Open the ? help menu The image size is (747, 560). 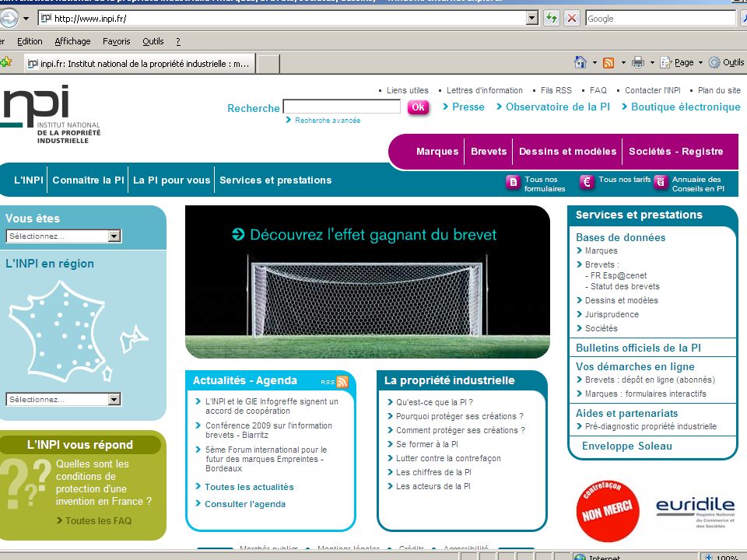178,41
